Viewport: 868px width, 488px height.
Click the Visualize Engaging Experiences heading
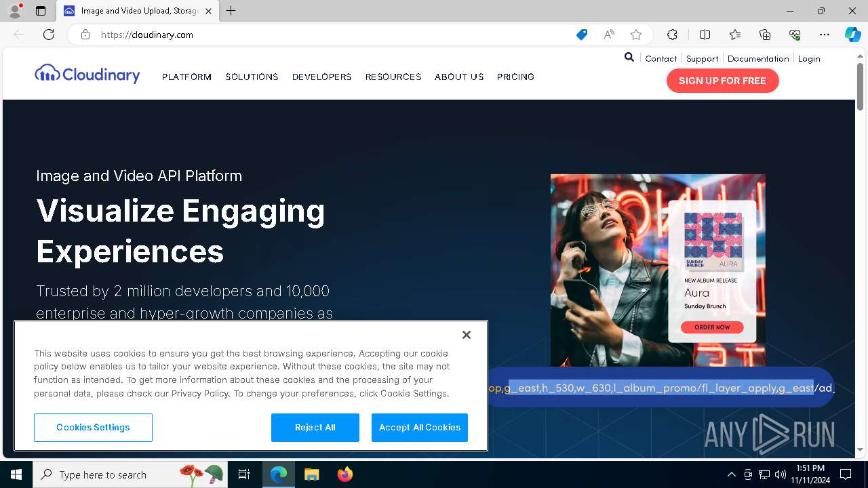(180, 231)
